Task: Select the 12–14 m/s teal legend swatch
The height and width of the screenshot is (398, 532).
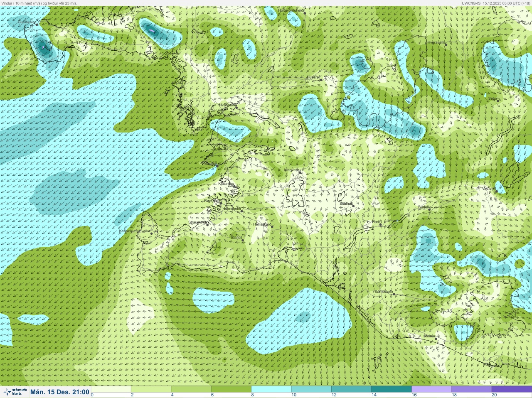Action: pos(351,389)
